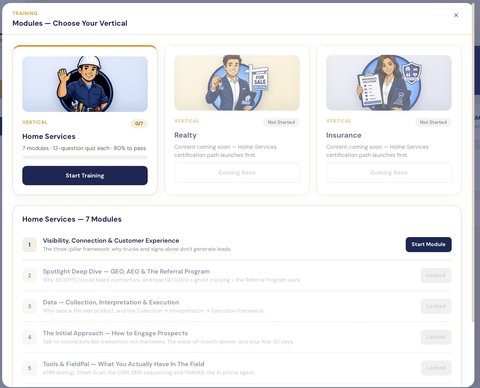Click the 0/7 progress badge
The height and width of the screenshot is (388, 480).
pos(139,123)
